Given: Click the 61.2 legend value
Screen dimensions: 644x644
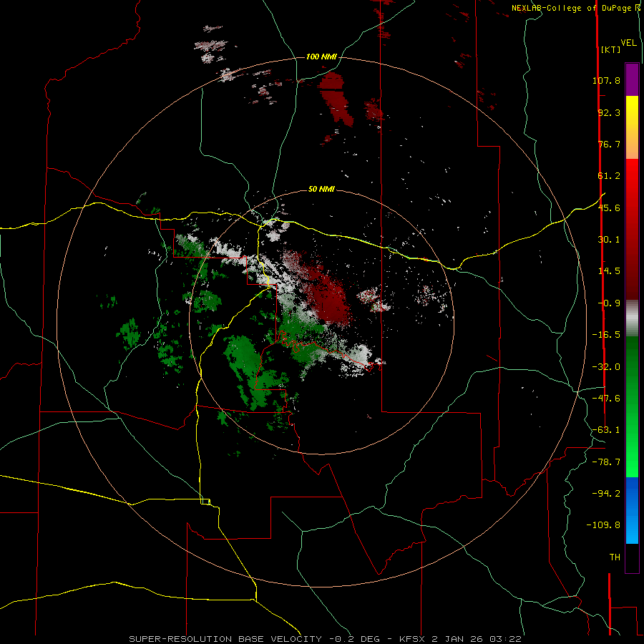Looking at the screenshot, I should point(609,176).
